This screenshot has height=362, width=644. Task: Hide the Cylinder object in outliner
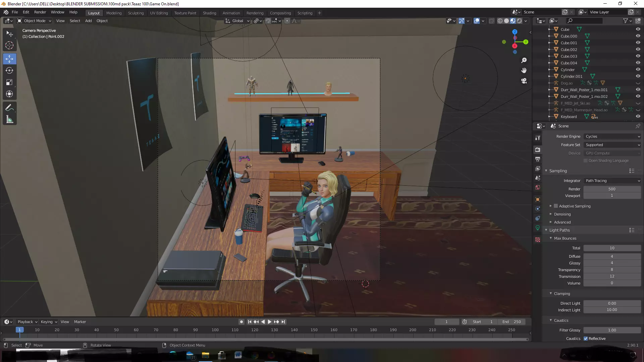[638, 70]
